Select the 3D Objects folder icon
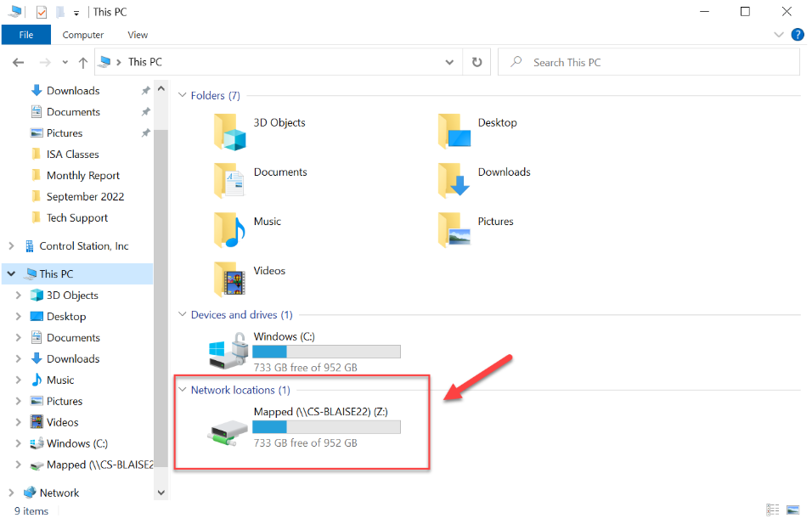 click(229, 132)
